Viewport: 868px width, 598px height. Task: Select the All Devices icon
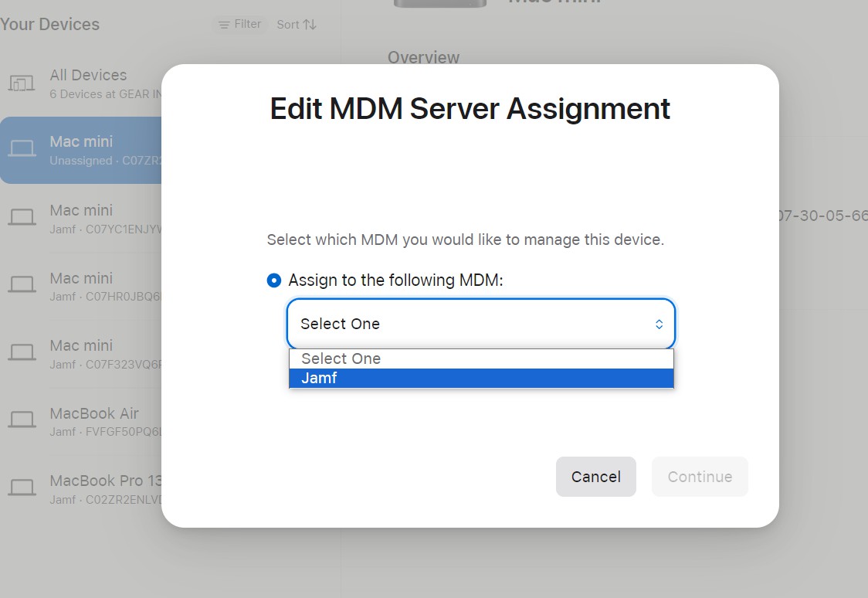coord(22,83)
